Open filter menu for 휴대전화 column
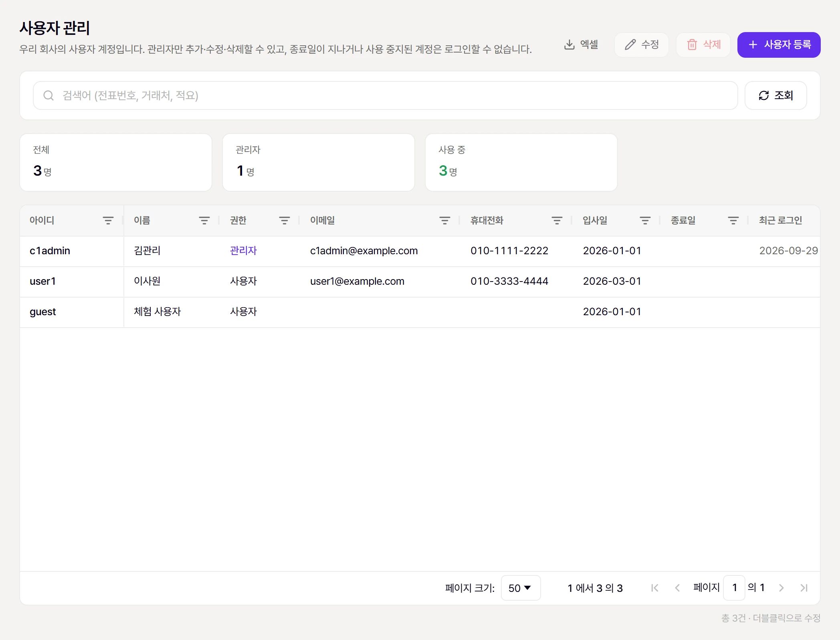 click(557, 221)
